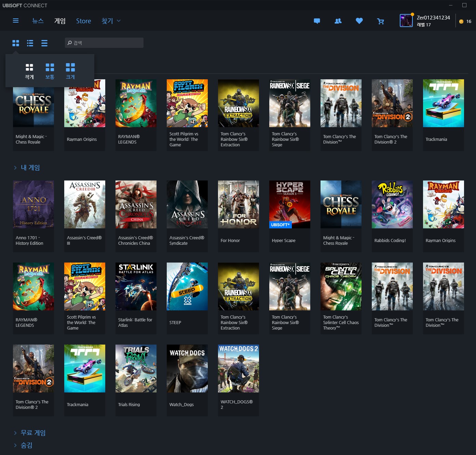This screenshot has height=455, width=476.
Task: Click 'RAYMAN LEGENDS' title in 내 게임
Action: pos(26,322)
